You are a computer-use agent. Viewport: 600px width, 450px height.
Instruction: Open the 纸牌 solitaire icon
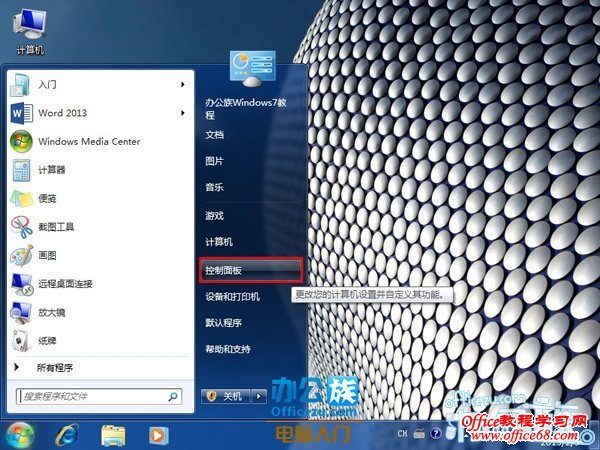[x=20, y=341]
